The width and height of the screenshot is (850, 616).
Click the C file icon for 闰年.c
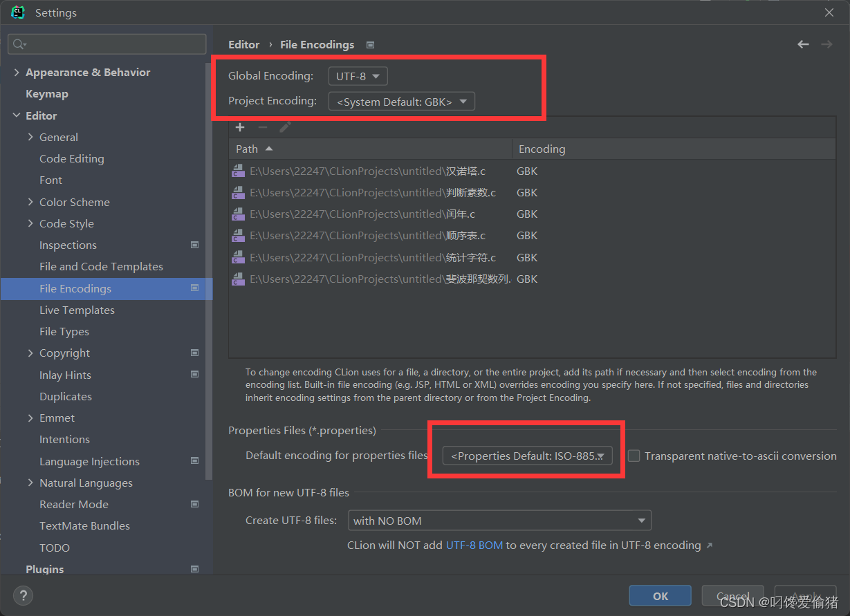tap(238, 214)
